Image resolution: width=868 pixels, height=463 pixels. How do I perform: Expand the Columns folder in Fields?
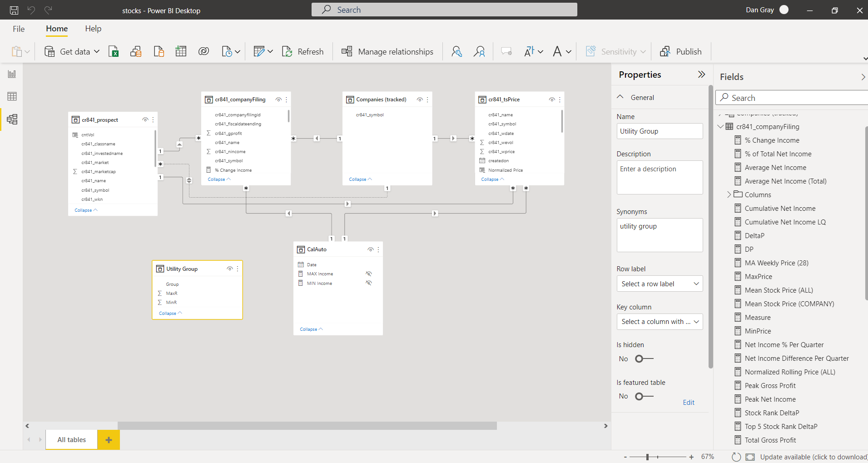pyautogui.click(x=729, y=194)
